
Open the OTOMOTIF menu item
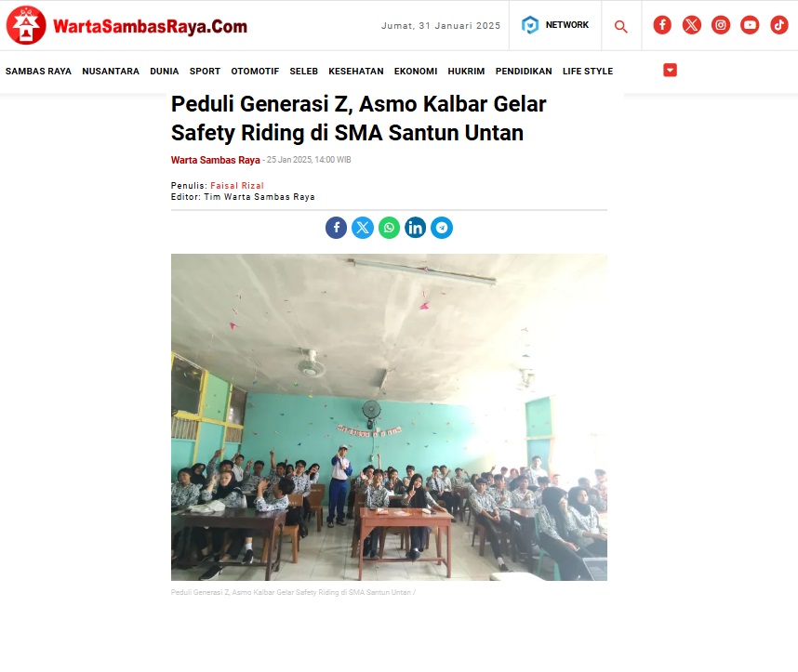pyautogui.click(x=255, y=72)
